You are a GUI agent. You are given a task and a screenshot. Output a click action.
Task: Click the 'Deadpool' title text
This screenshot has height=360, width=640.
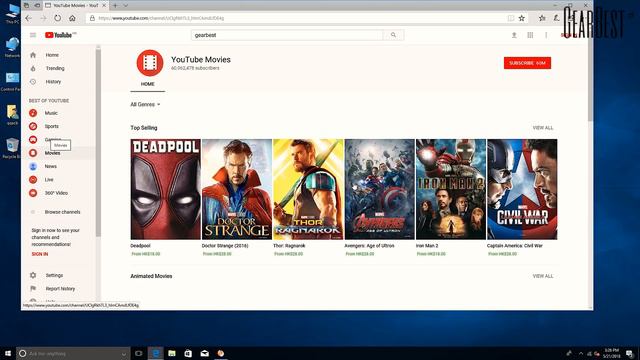click(x=140, y=246)
